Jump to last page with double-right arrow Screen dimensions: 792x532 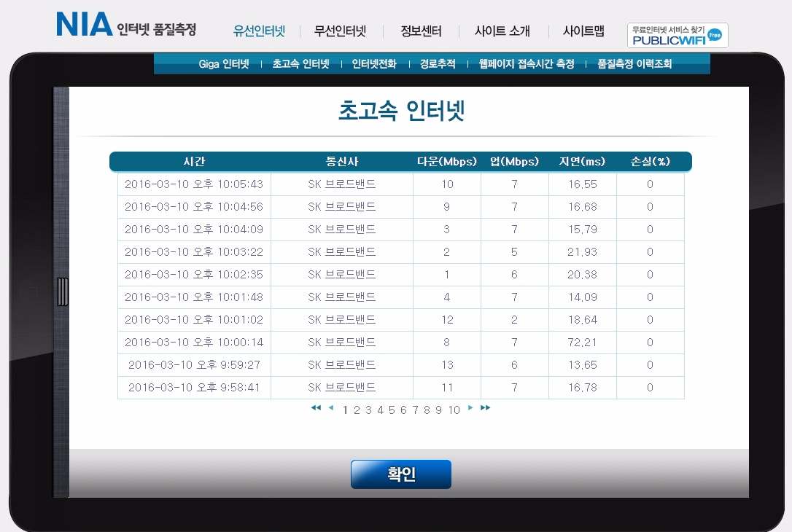pyautogui.click(x=486, y=408)
